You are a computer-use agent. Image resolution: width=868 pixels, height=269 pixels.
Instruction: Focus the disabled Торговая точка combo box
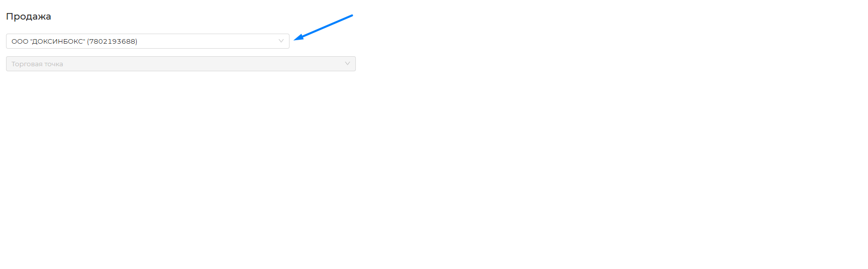pyautogui.click(x=180, y=64)
